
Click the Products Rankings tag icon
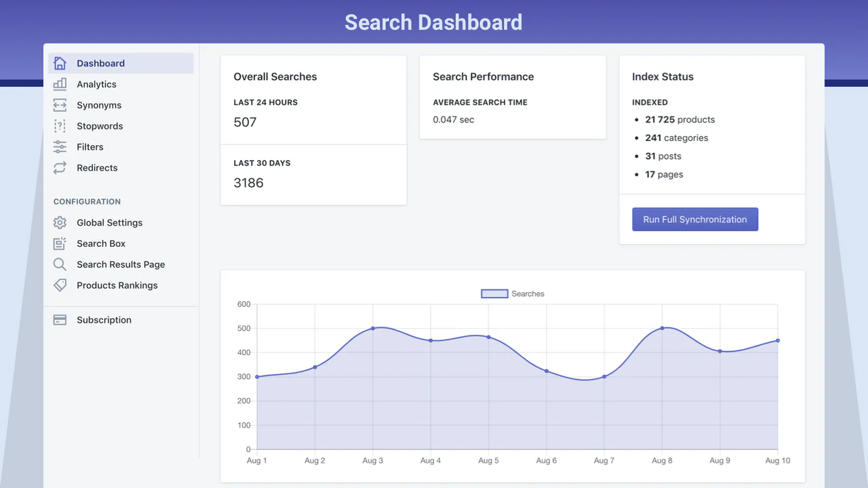tap(60, 285)
